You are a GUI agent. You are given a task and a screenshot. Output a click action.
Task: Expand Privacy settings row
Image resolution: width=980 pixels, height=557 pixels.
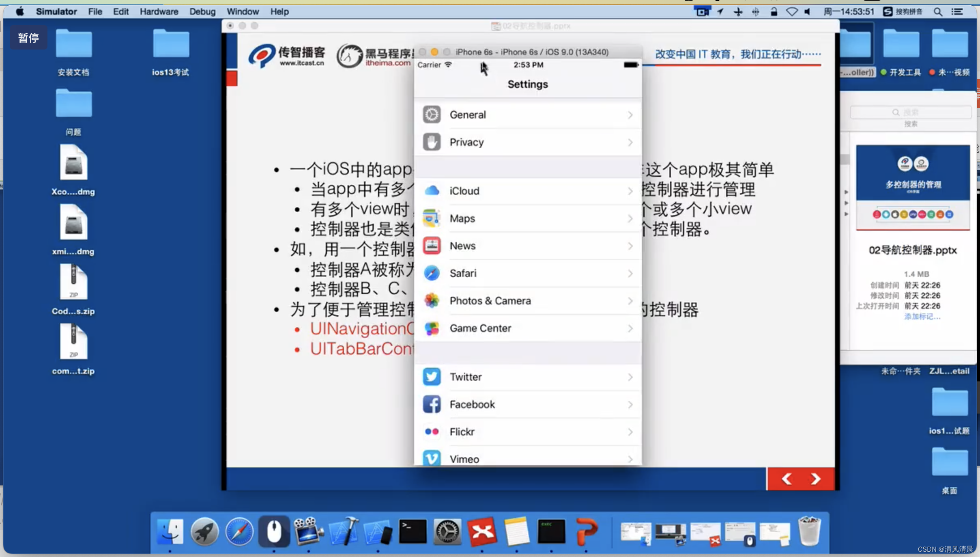point(527,142)
